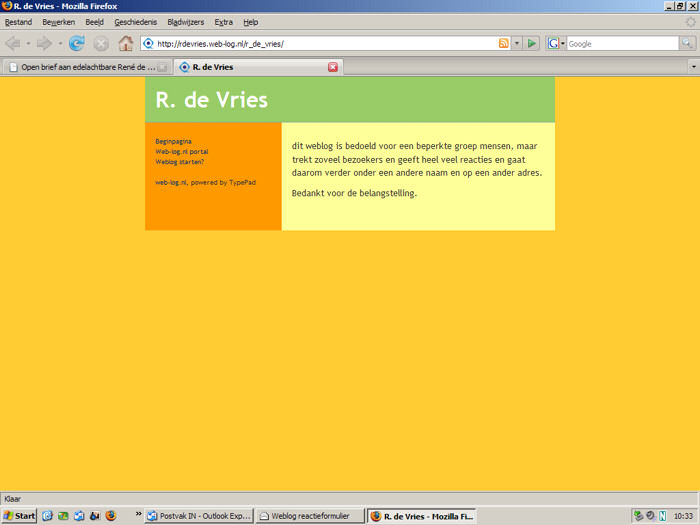700x525 pixels.
Task: Go to the Home page icon
Action: (x=126, y=43)
